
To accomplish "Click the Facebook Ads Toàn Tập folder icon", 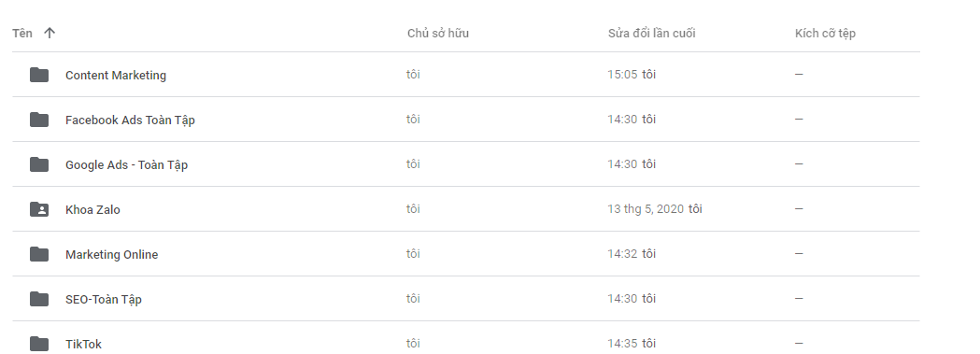I will click(38, 120).
